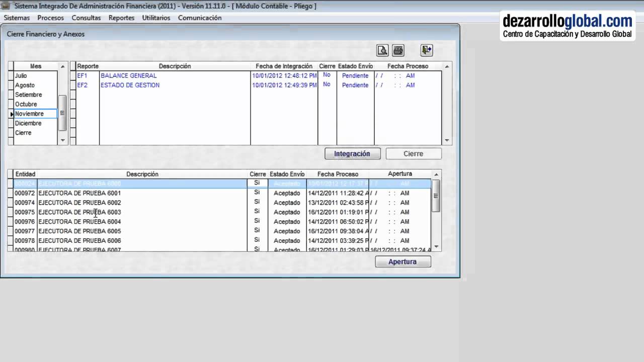Click the Integración button
This screenshot has height=362, width=644.
pos(352,154)
